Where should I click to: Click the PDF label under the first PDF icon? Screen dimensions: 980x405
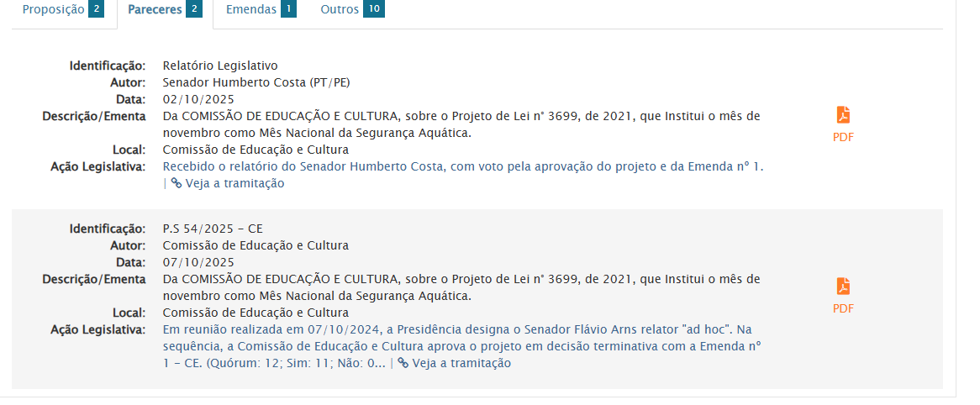[x=843, y=137]
